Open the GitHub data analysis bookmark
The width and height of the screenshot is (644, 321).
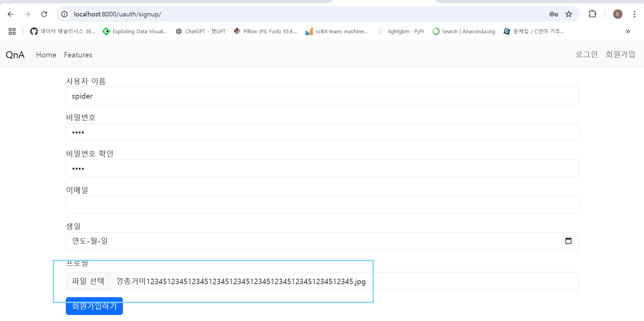click(x=63, y=32)
